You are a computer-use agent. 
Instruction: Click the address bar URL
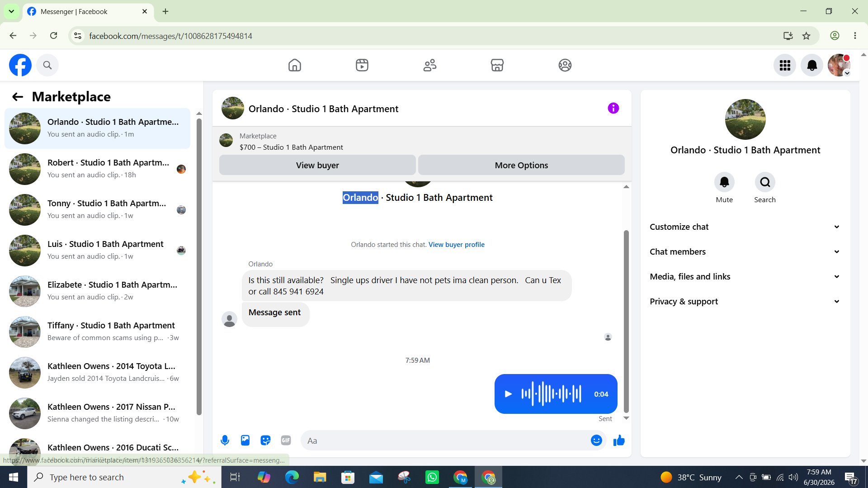[x=170, y=36]
